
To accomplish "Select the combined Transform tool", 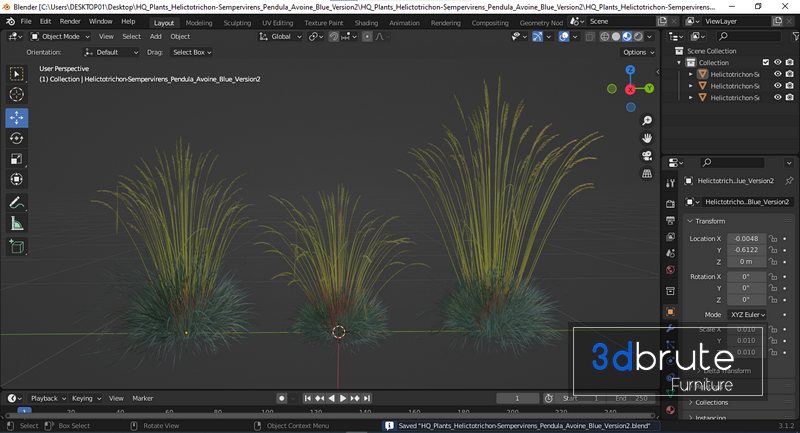I will point(17,179).
